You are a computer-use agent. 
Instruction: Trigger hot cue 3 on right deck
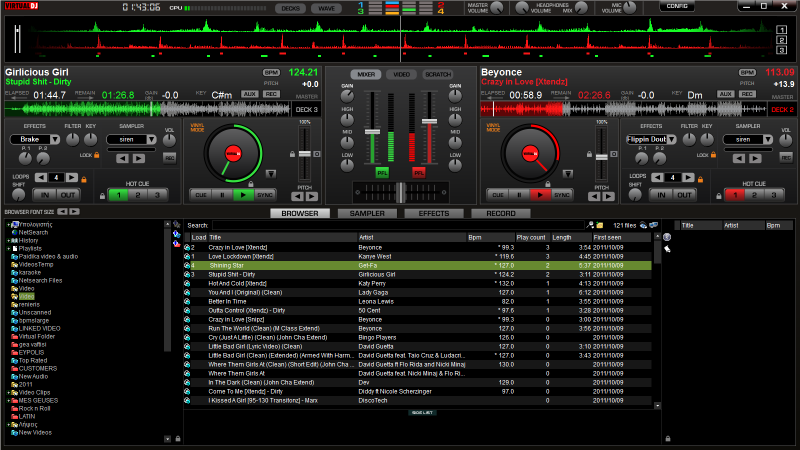click(773, 195)
